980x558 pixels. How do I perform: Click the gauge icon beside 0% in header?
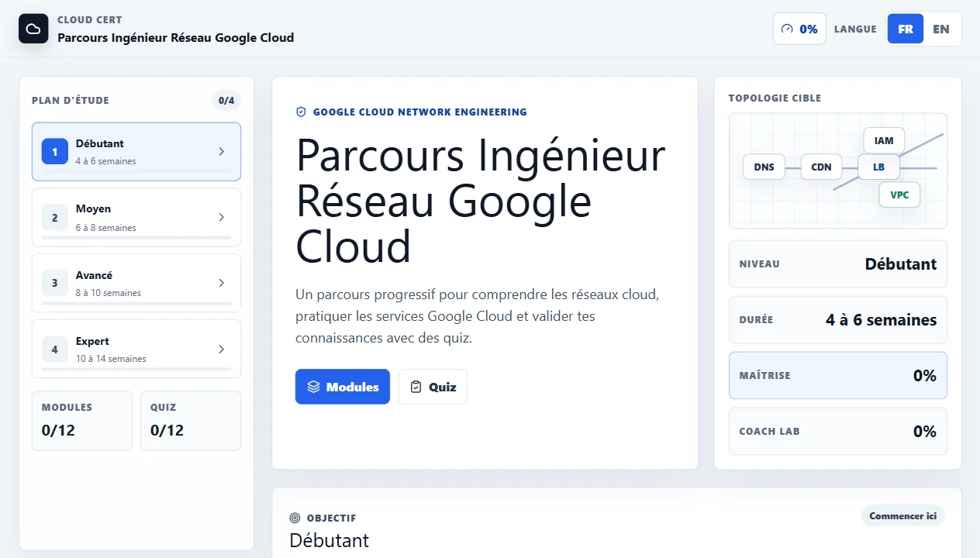point(788,29)
